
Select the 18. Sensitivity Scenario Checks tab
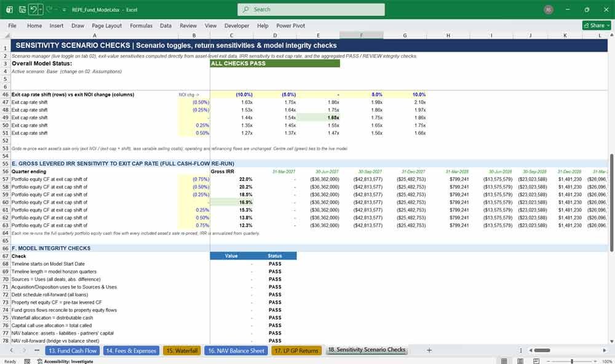coord(367,350)
